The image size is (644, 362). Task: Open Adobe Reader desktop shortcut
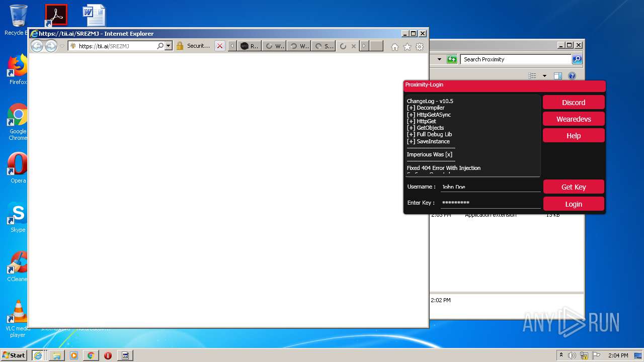pos(56,15)
